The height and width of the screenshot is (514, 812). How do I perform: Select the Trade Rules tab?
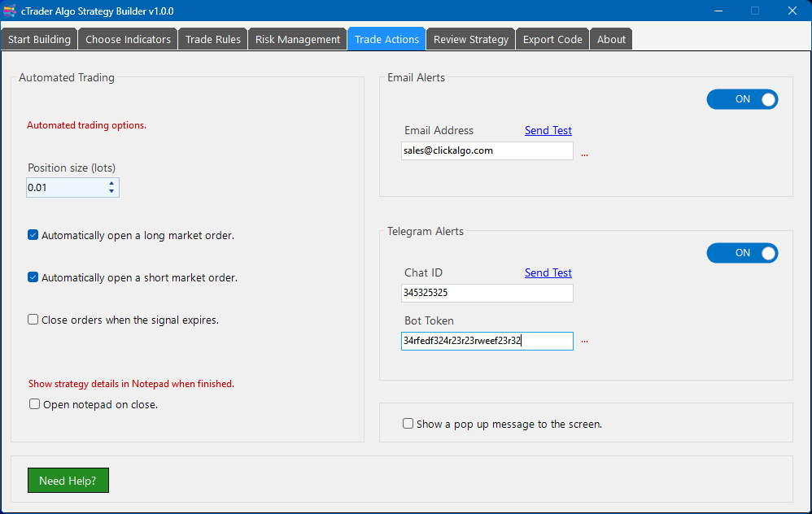coord(212,38)
